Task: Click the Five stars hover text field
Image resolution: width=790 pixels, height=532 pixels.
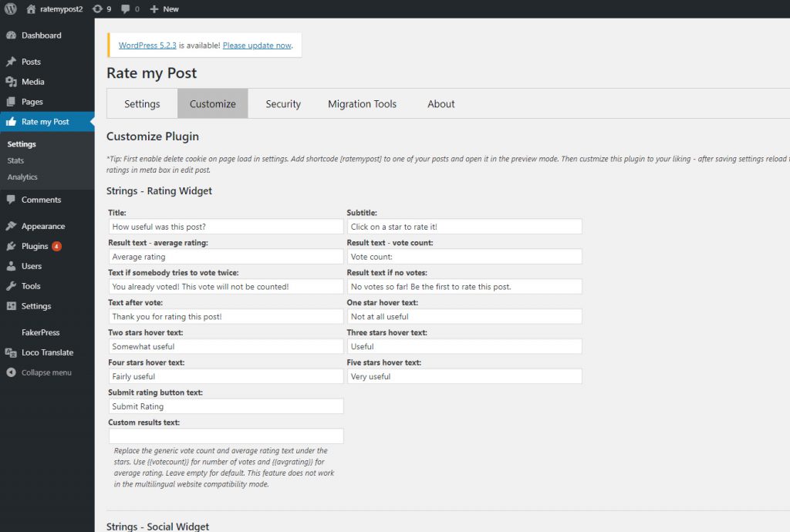Action: pos(464,376)
